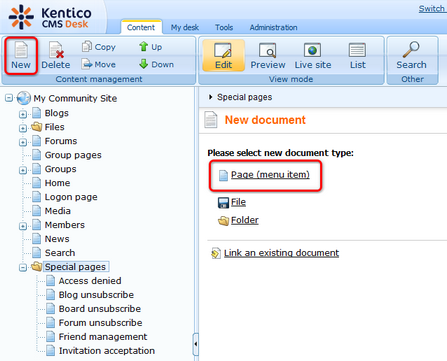The width and height of the screenshot is (447, 361).
Task: Select Files folder in the content tree
Action: [x=54, y=127]
